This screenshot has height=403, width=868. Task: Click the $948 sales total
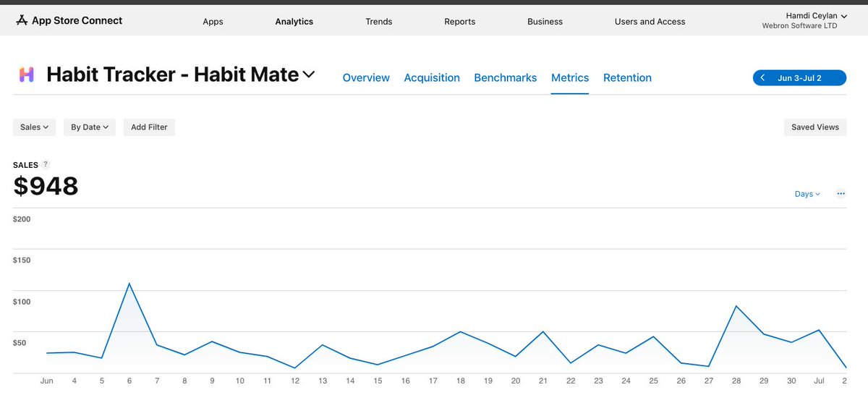[x=46, y=186]
